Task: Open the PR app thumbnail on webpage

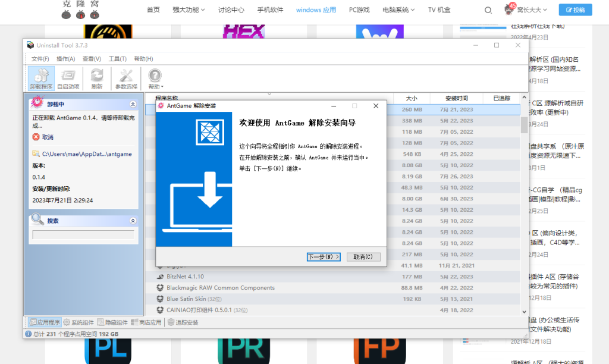Action: (x=244, y=351)
